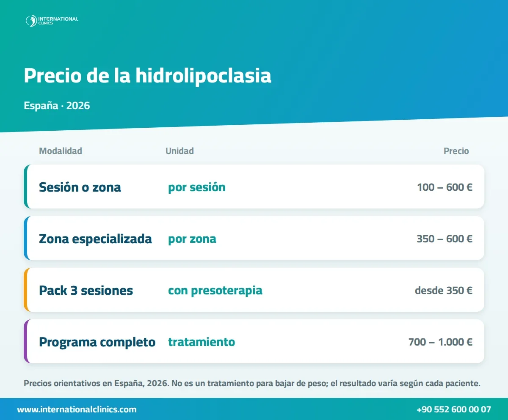Click the 'por zona' unit text
Image resolution: width=508 pixels, height=420 pixels.
pos(192,239)
